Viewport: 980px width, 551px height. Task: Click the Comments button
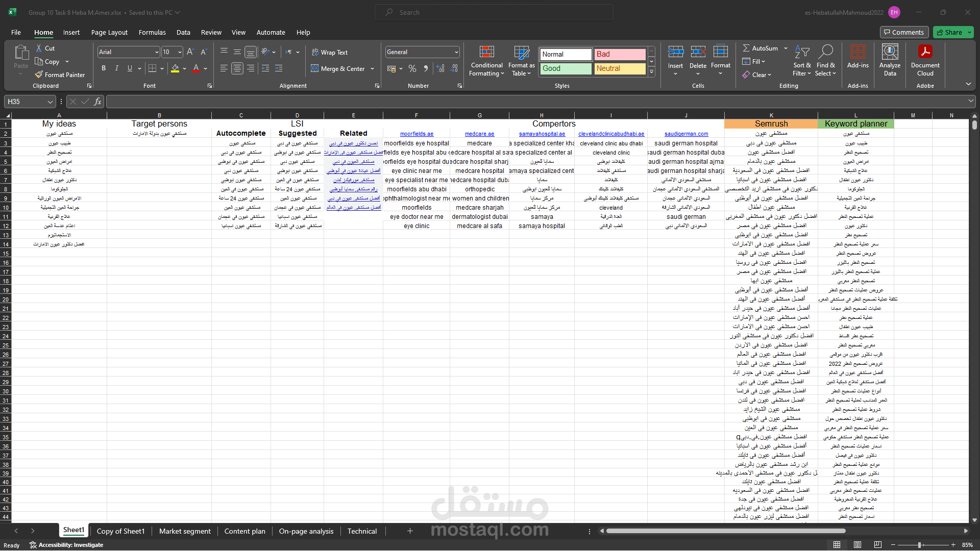pos(904,32)
